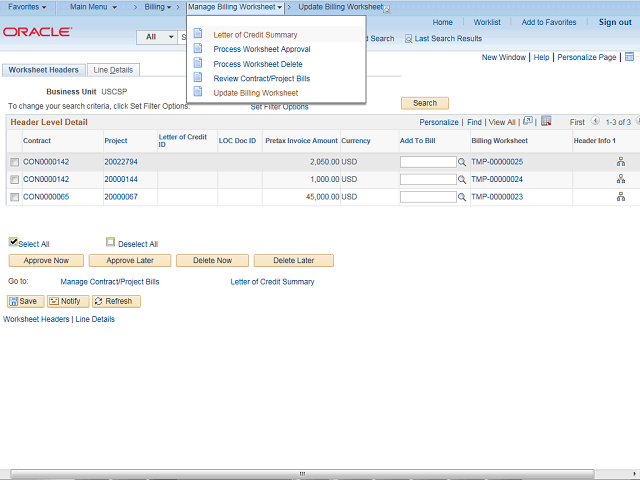Open Review Contract/Project Bills menu item

tap(262, 78)
